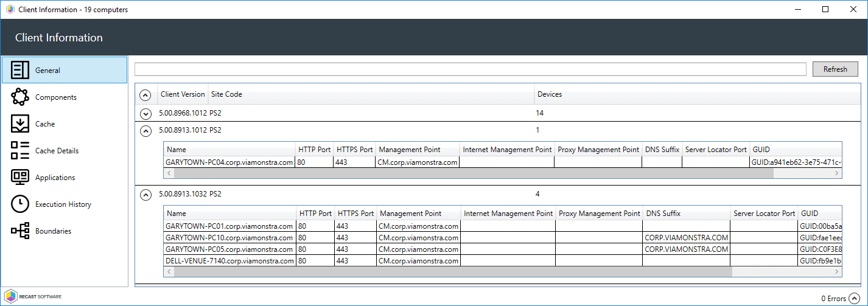Image resolution: width=868 pixels, height=306 pixels.
Task: Expand the 5.00.8968.1012 version group
Action: (x=145, y=113)
